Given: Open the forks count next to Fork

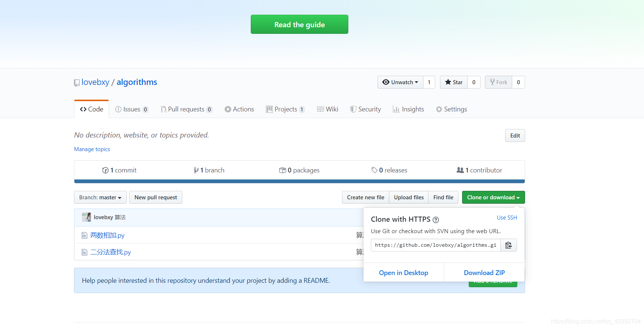Looking at the screenshot, I should coord(518,82).
